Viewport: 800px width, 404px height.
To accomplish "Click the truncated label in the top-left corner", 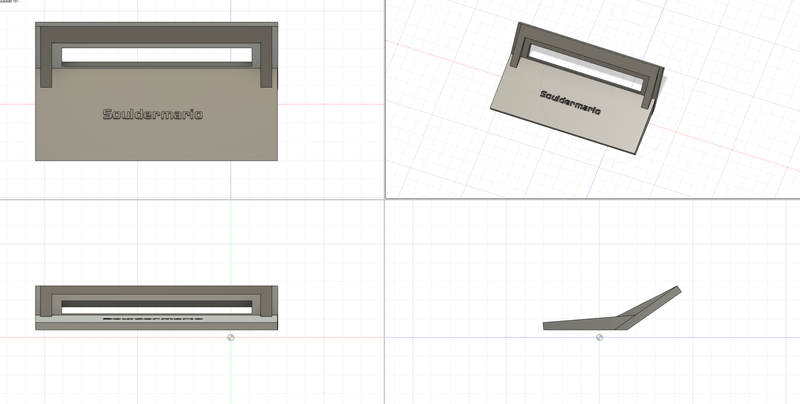I will pyautogui.click(x=11, y=3).
